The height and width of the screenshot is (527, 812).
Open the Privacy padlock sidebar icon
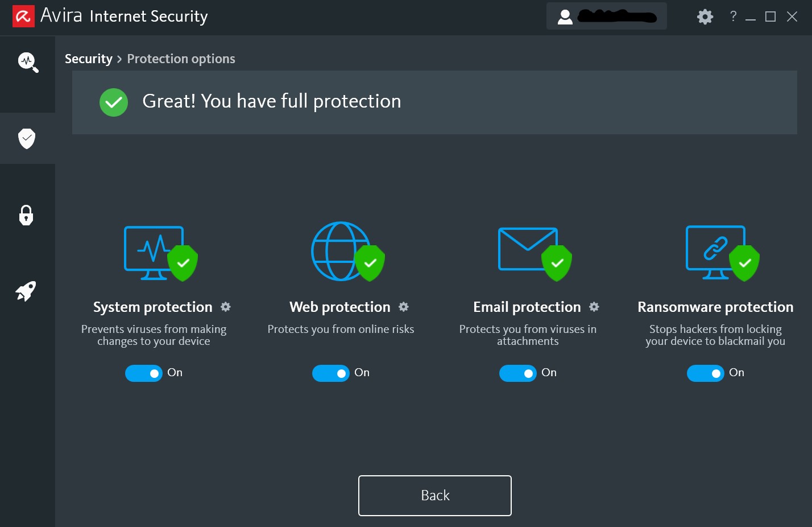26,215
